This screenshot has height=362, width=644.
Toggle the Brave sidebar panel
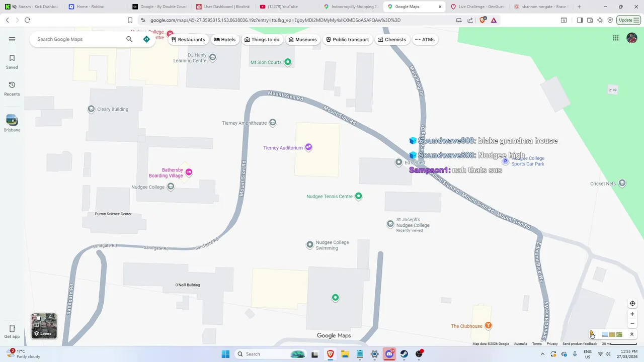pos(580,20)
